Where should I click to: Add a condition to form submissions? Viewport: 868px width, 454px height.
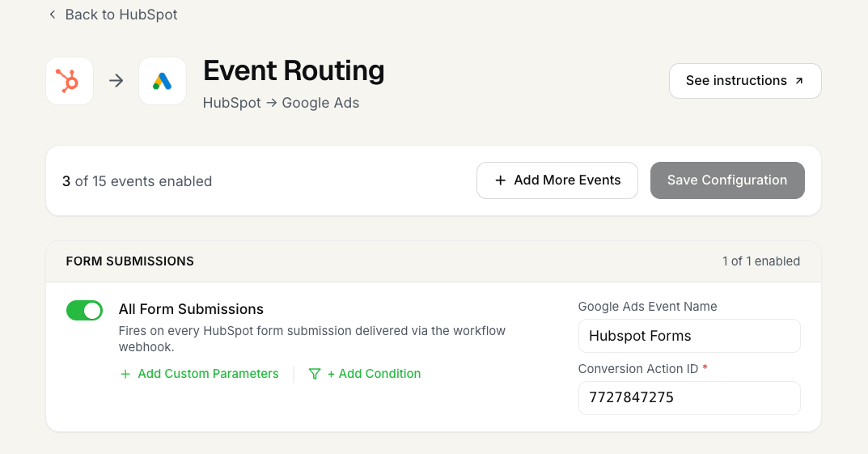365,374
